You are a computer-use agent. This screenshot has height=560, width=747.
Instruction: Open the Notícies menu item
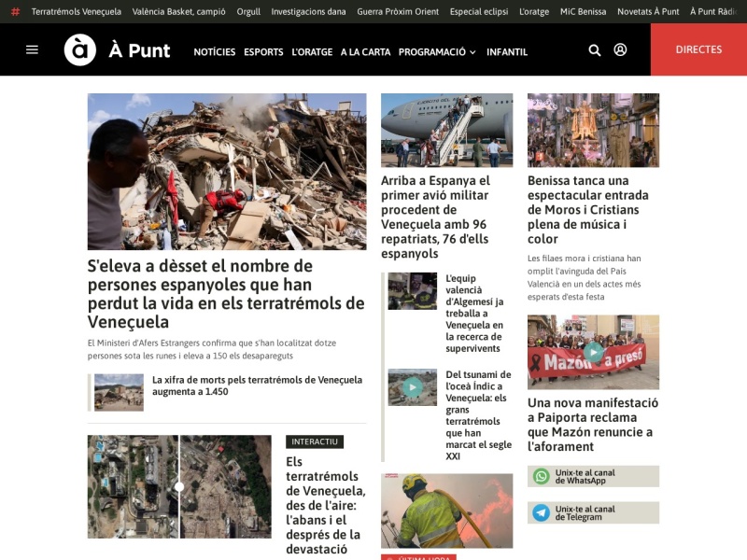click(215, 52)
